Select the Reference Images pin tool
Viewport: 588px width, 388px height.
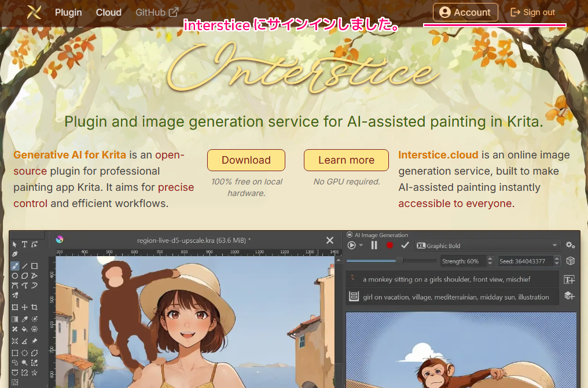[34, 341]
